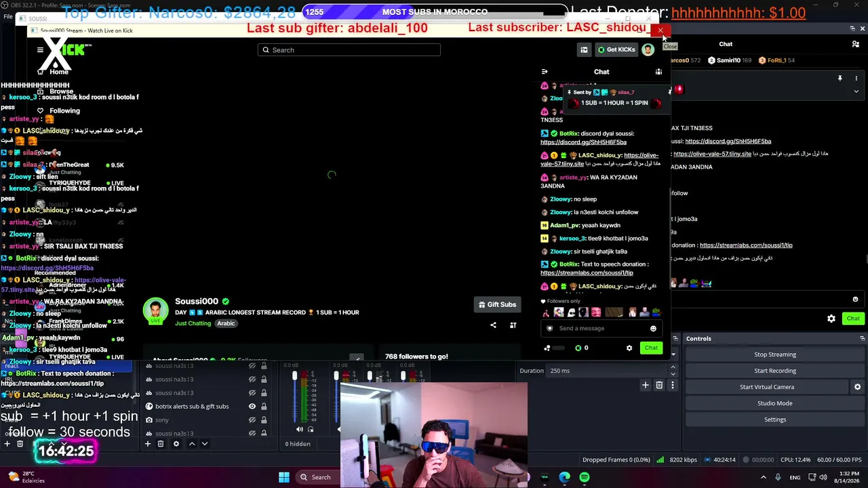Image resolution: width=868 pixels, height=488 pixels.
Task: Click the Soussi000 channel avatar
Action: click(155, 310)
